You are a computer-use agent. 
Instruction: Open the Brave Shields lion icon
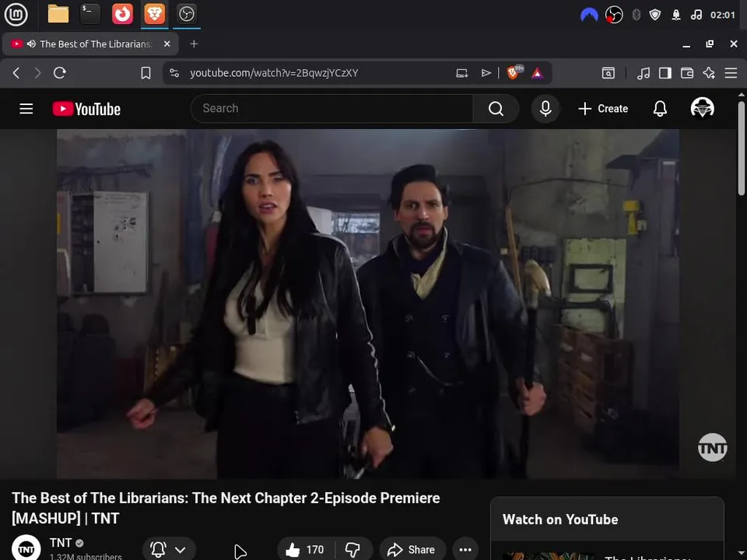[514, 72]
